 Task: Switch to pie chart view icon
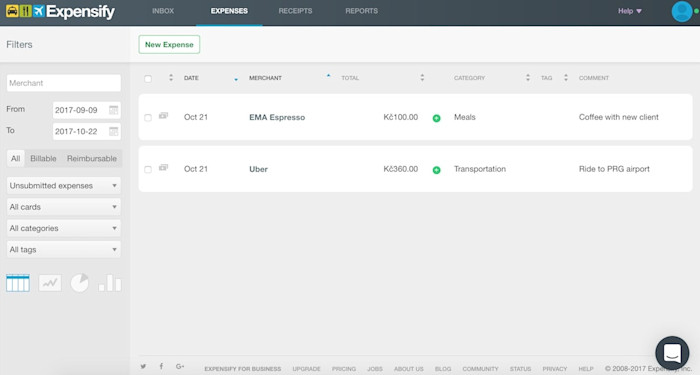[79, 283]
